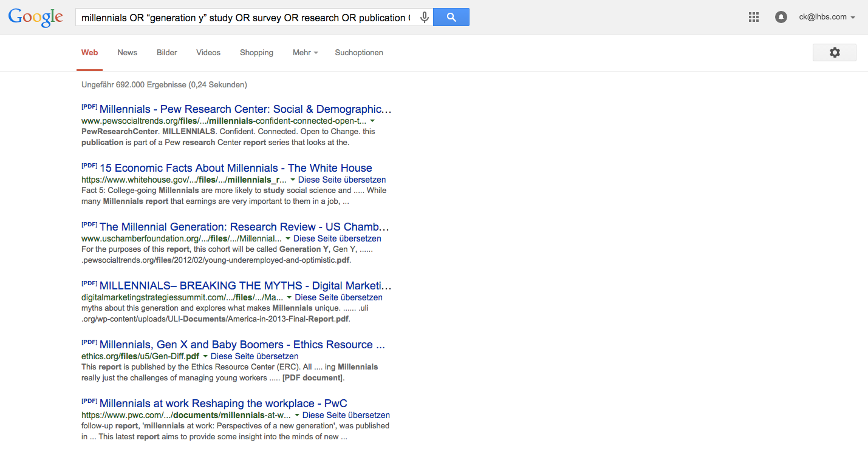Open the notifications bell
The width and height of the screenshot is (868, 449).
click(781, 17)
